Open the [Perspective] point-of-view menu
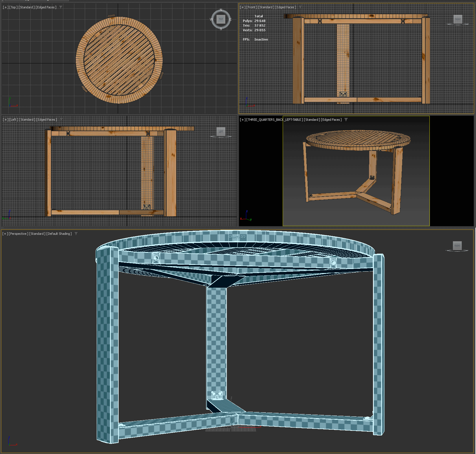 coord(19,234)
